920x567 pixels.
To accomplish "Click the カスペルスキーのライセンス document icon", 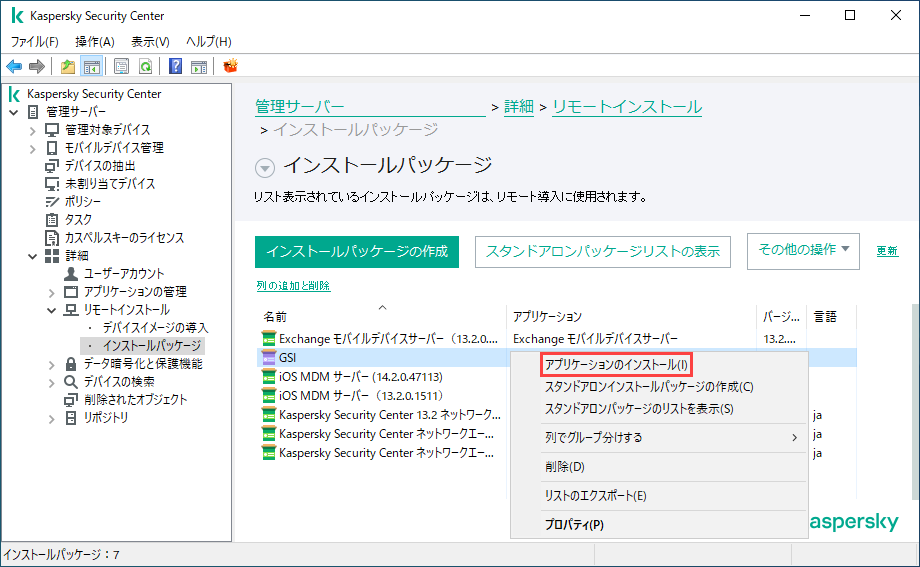I will (52, 238).
